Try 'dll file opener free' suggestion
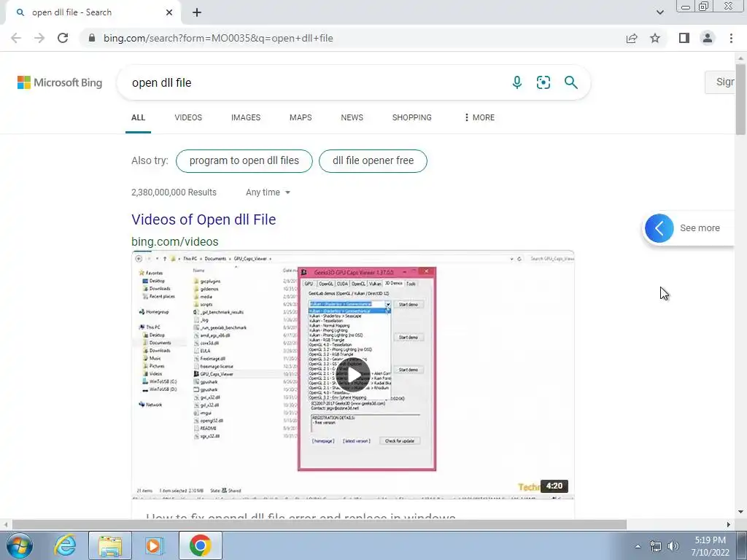 [x=373, y=161]
